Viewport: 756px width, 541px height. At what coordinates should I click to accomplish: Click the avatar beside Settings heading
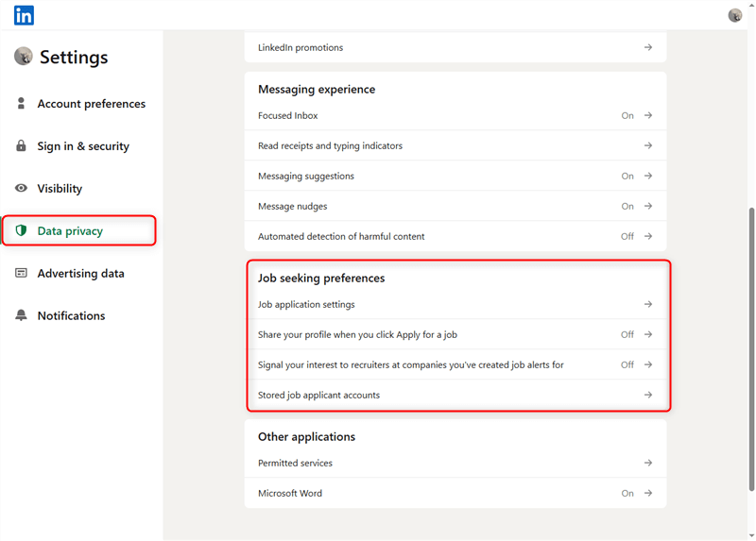tap(23, 57)
